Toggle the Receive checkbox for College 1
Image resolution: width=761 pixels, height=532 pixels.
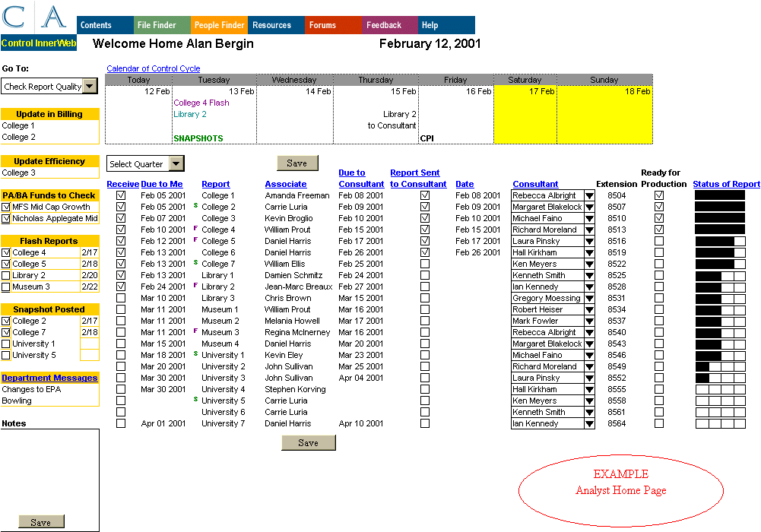tap(121, 195)
